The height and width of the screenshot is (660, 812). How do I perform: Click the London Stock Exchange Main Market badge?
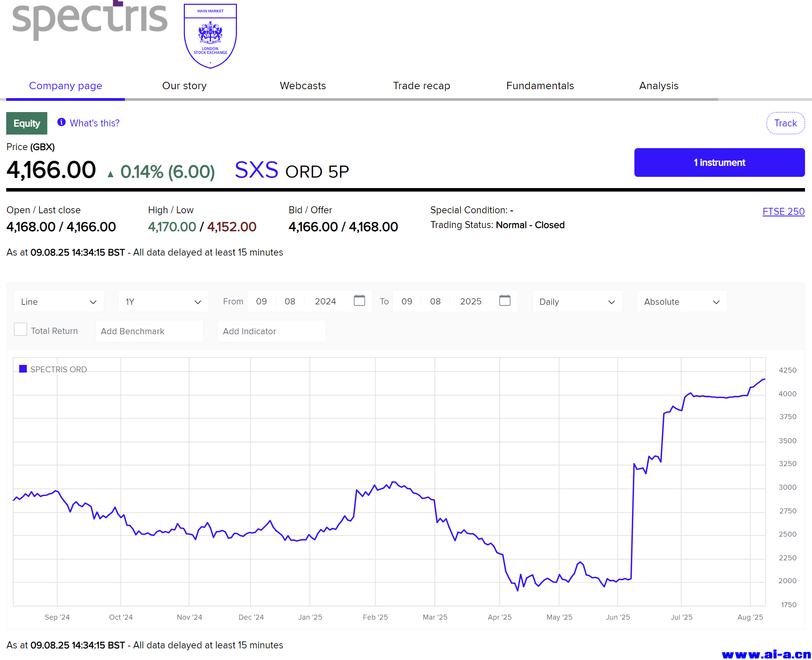click(210, 36)
